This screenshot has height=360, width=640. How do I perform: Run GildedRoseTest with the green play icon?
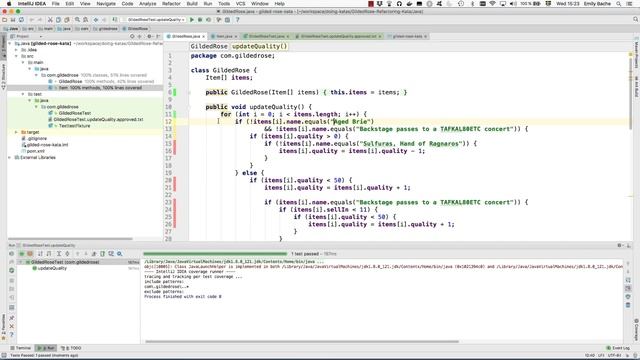pos(192,20)
